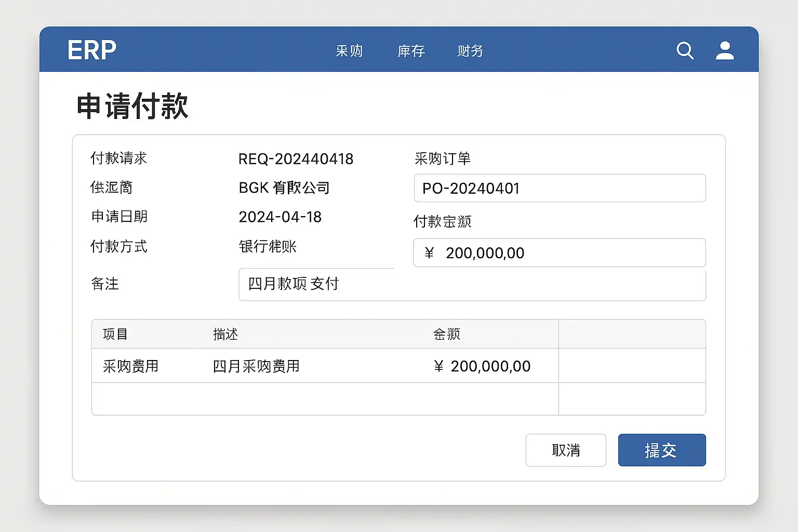The width and height of the screenshot is (798, 532).
Task: Click the 项目 column header
Action: click(115, 334)
